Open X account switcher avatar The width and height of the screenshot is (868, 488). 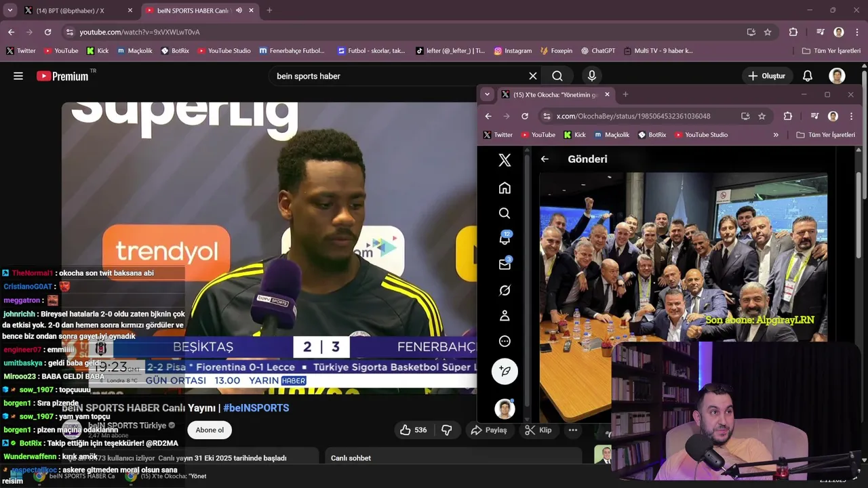[x=505, y=409]
